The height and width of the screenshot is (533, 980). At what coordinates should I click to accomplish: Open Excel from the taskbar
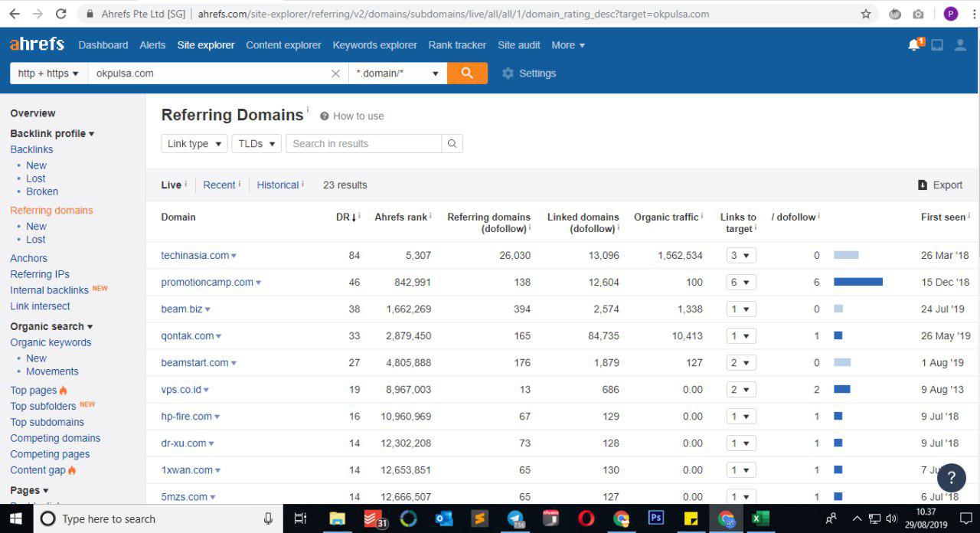[x=759, y=518]
